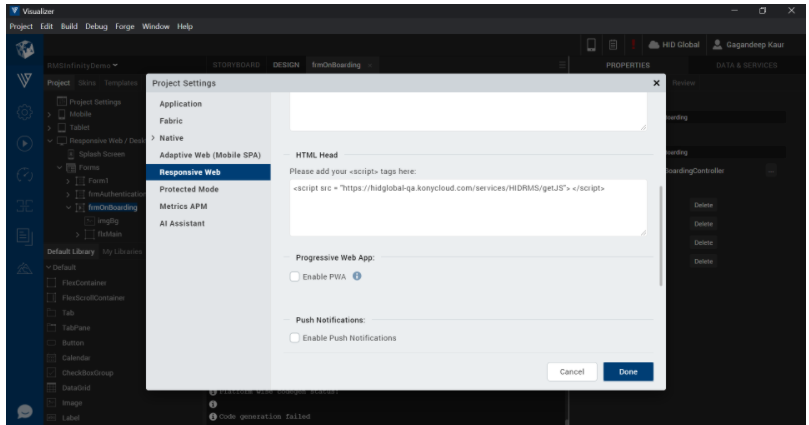Click the gauge performance icon in sidebar

click(x=24, y=175)
